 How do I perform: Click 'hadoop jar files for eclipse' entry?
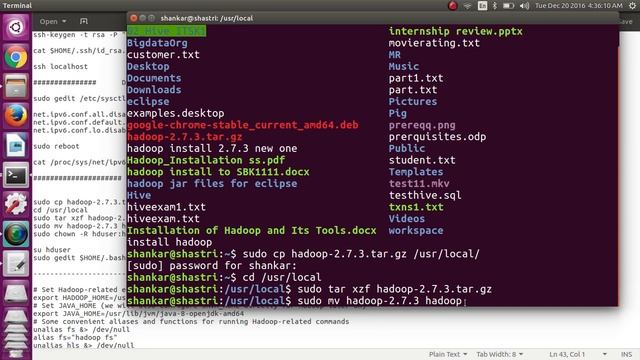coord(212,184)
